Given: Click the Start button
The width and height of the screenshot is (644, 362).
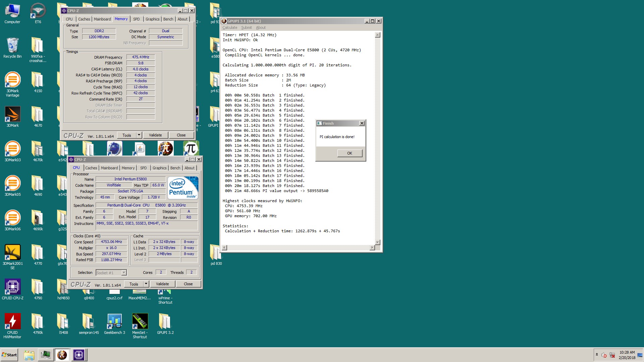Looking at the screenshot, I should coord(9,355).
